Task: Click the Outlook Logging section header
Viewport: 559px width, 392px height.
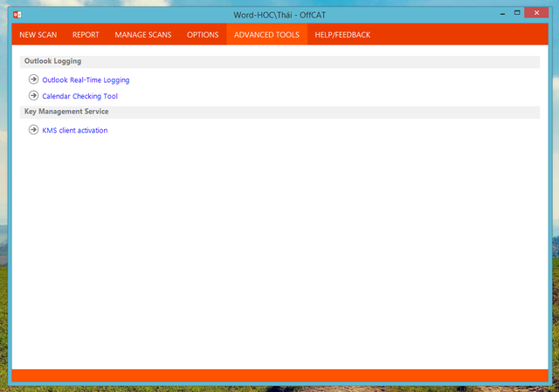Action: click(x=53, y=62)
